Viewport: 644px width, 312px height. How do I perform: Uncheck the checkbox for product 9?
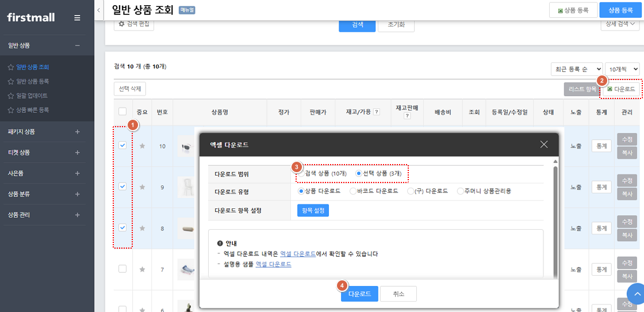coord(122,186)
